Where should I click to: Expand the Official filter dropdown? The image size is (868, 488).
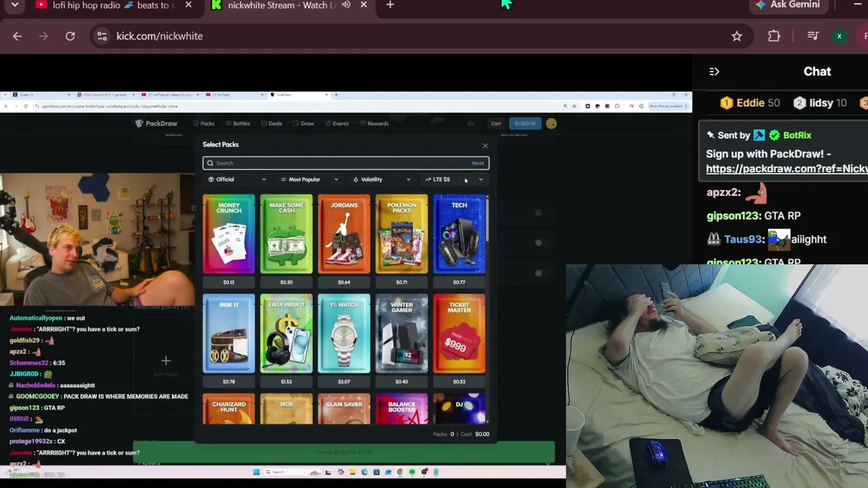[237, 180]
